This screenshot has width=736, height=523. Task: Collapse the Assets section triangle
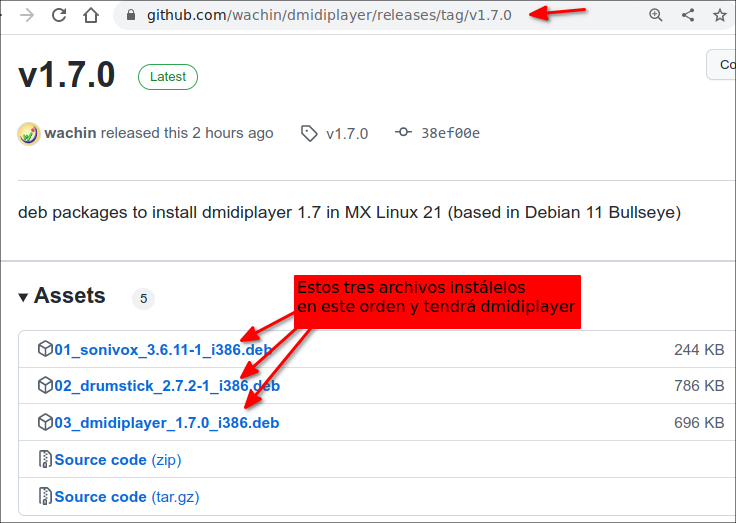pyautogui.click(x=23, y=297)
